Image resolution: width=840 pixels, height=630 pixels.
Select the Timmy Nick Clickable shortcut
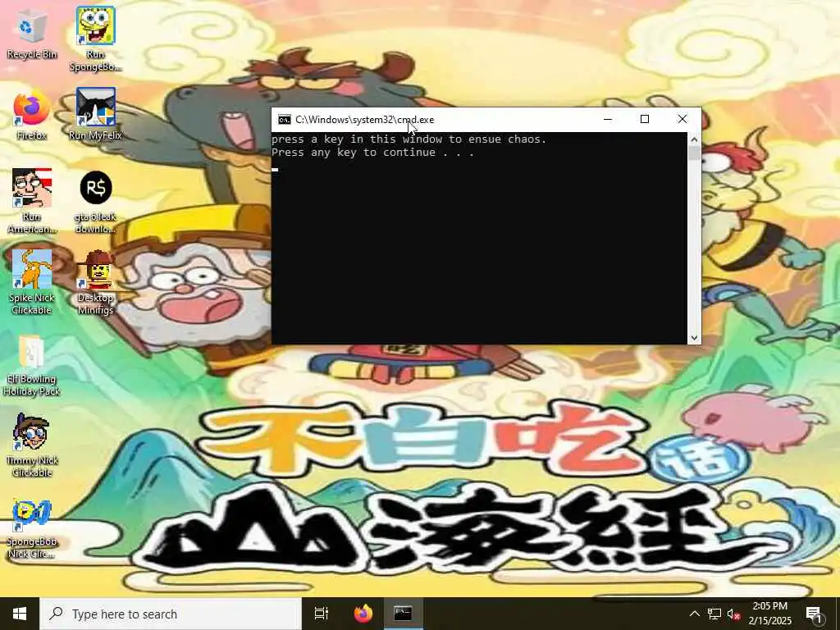(x=32, y=445)
